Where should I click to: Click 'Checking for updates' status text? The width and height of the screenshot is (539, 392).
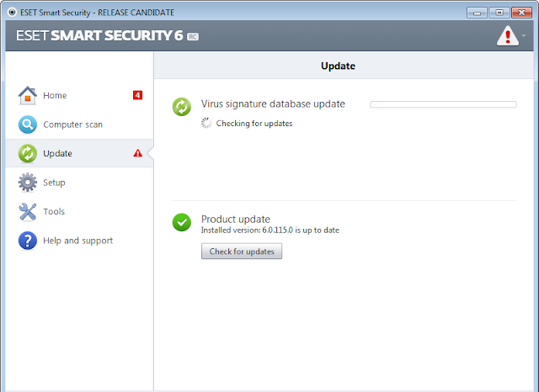[254, 123]
